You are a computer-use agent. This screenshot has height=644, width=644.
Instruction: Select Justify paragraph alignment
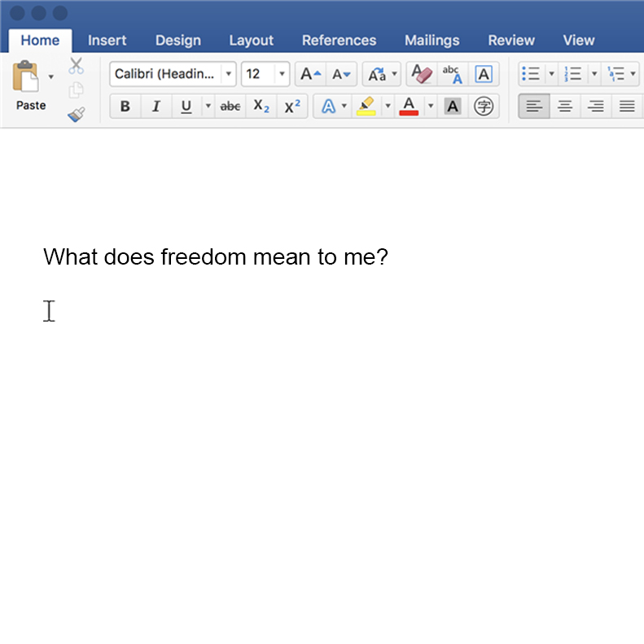[627, 107]
